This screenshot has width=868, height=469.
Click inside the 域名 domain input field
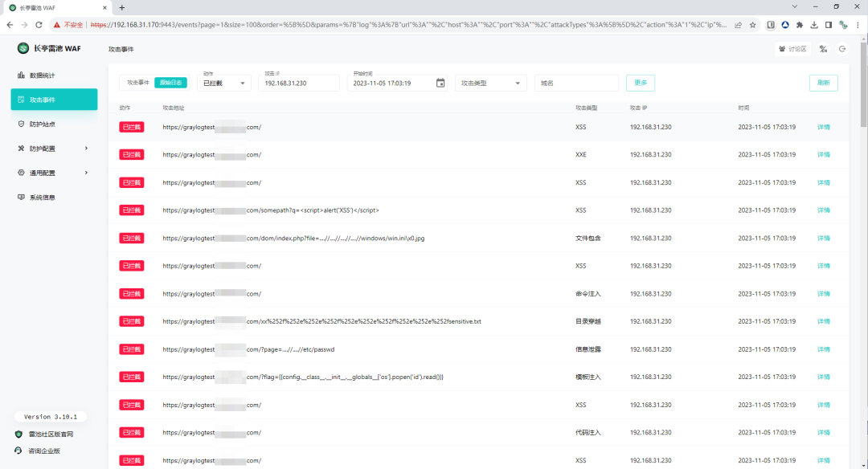coord(576,83)
